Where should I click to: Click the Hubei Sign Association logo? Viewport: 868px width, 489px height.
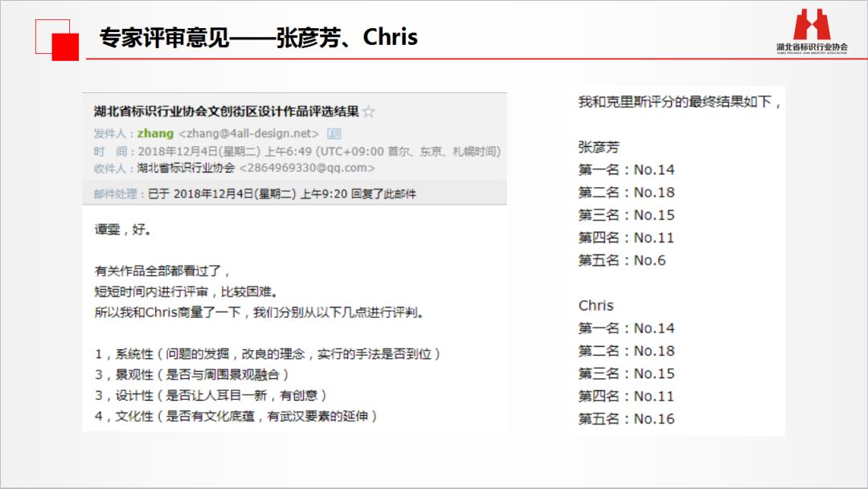click(811, 31)
